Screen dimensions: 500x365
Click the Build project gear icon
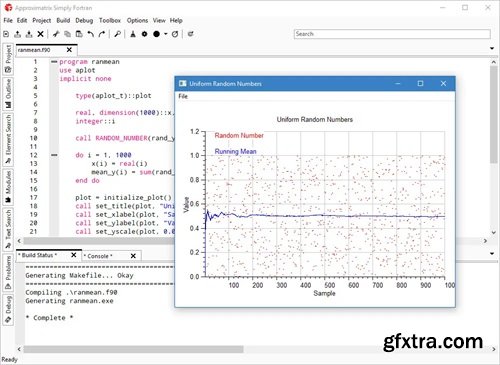pos(144,34)
